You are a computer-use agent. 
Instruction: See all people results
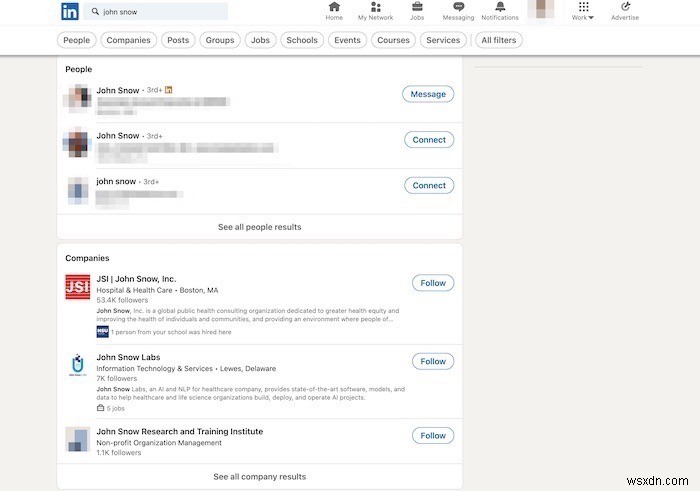pos(259,227)
